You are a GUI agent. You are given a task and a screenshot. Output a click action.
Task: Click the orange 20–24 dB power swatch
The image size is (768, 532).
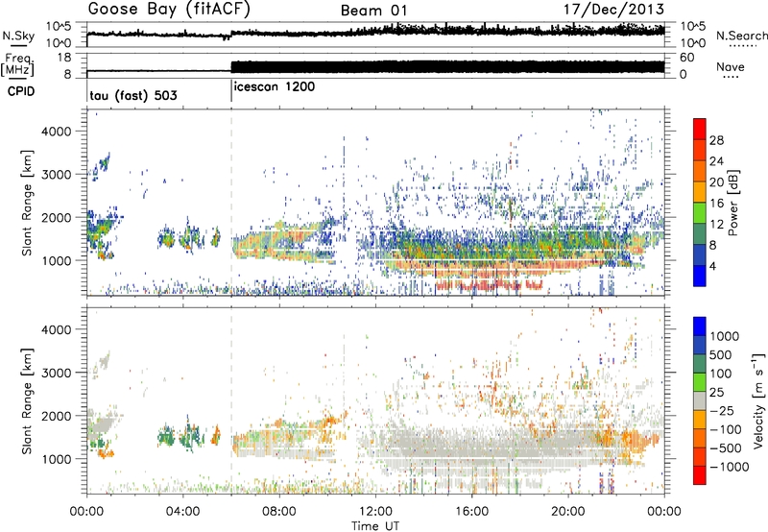(x=700, y=171)
